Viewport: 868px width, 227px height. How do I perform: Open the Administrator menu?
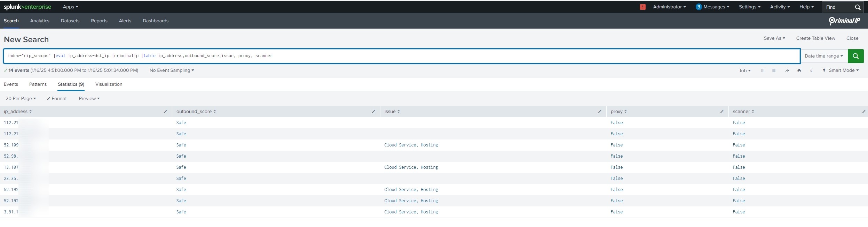click(x=669, y=7)
